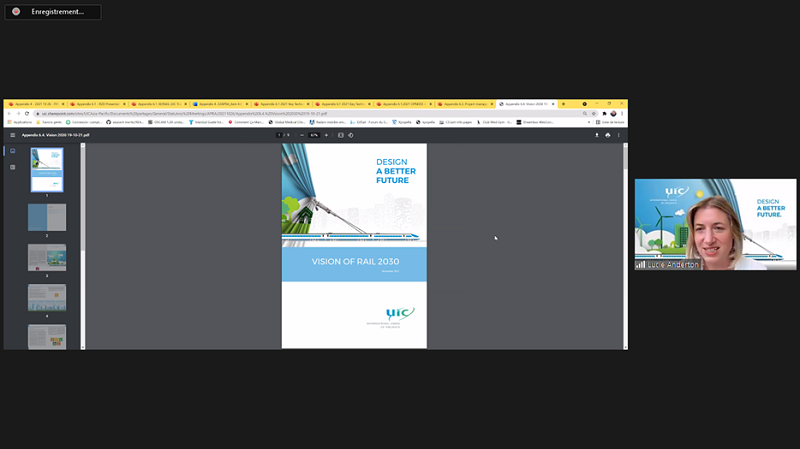Click the zoom magnifier icon in address bar

click(585, 113)
